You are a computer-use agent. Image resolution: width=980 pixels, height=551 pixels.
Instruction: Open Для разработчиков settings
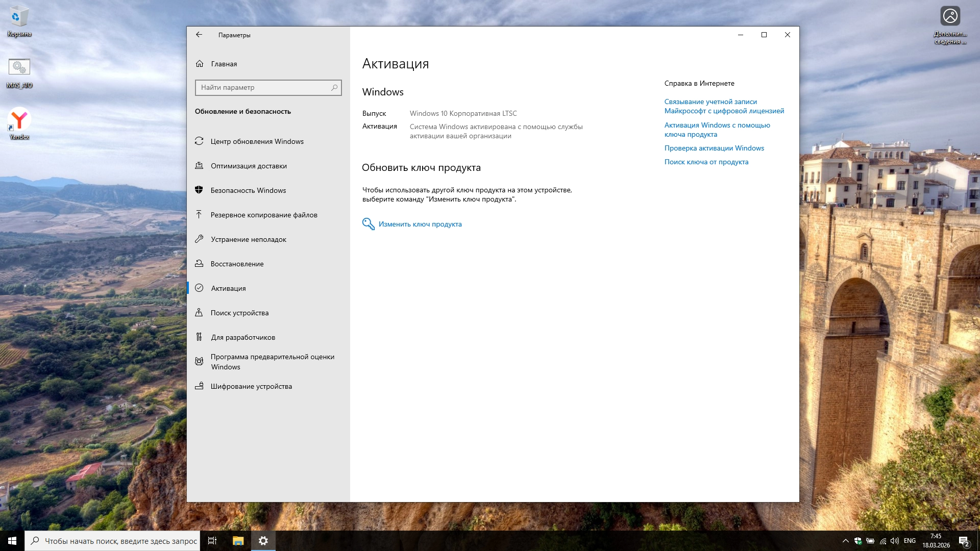(x=242, y=337)
